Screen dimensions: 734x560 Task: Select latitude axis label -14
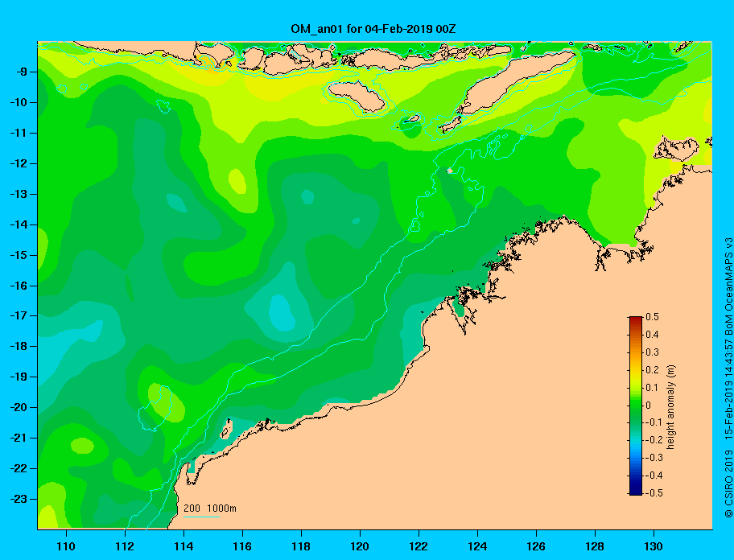[18, 224]
